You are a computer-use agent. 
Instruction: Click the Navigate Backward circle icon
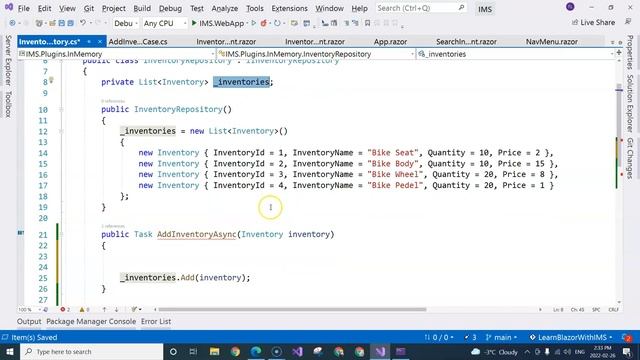point(12,23)
